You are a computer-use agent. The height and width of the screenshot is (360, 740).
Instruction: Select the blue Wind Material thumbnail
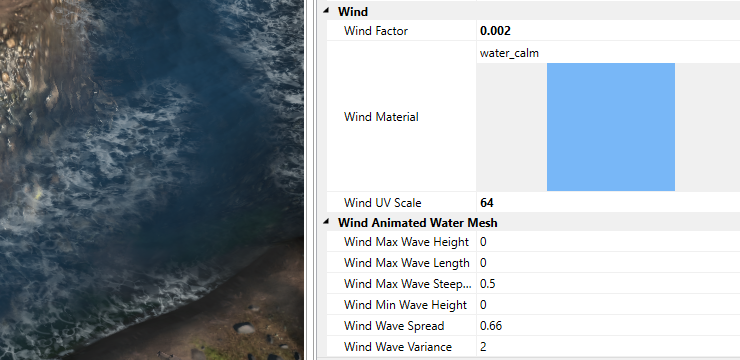tap(611, 127)
